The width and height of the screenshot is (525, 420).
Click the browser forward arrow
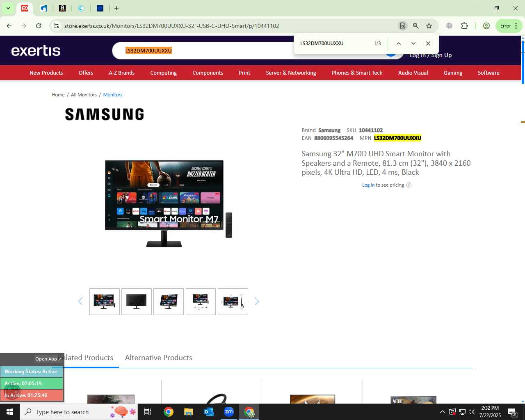[x=24, y=26]
